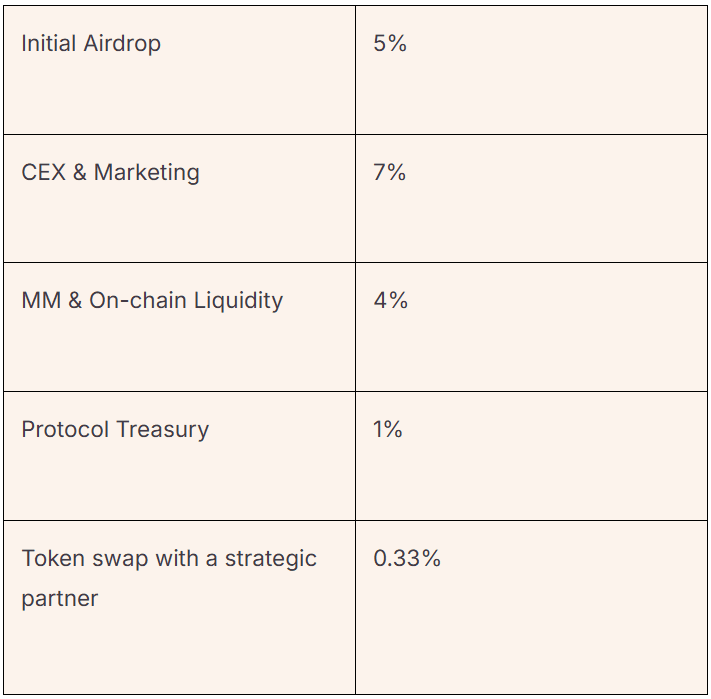
Task: Select the 0.33% token swap value
Action: pos(407,558)
